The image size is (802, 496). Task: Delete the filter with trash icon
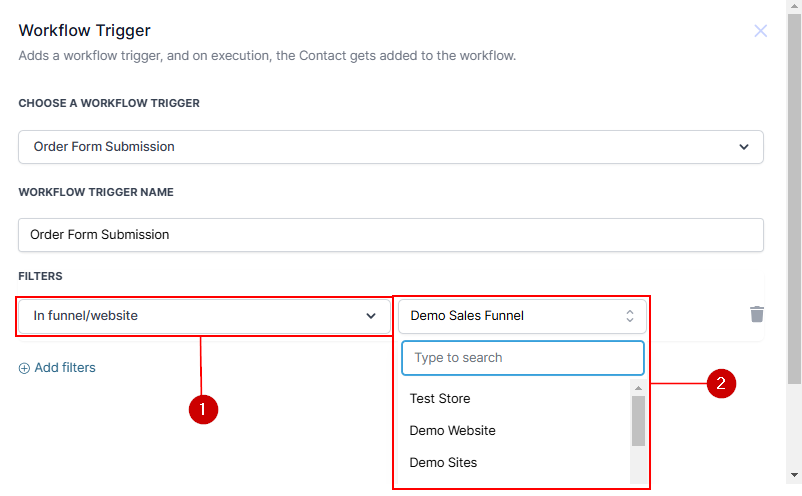(757, 315)
